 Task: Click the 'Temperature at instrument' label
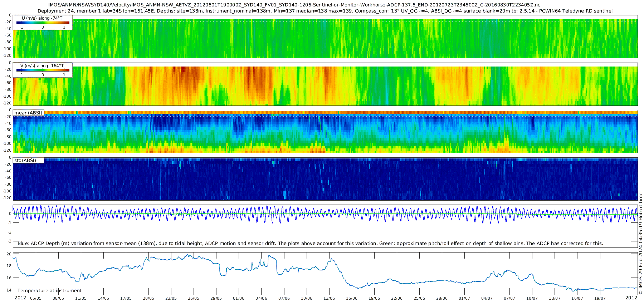click(50, 291)
